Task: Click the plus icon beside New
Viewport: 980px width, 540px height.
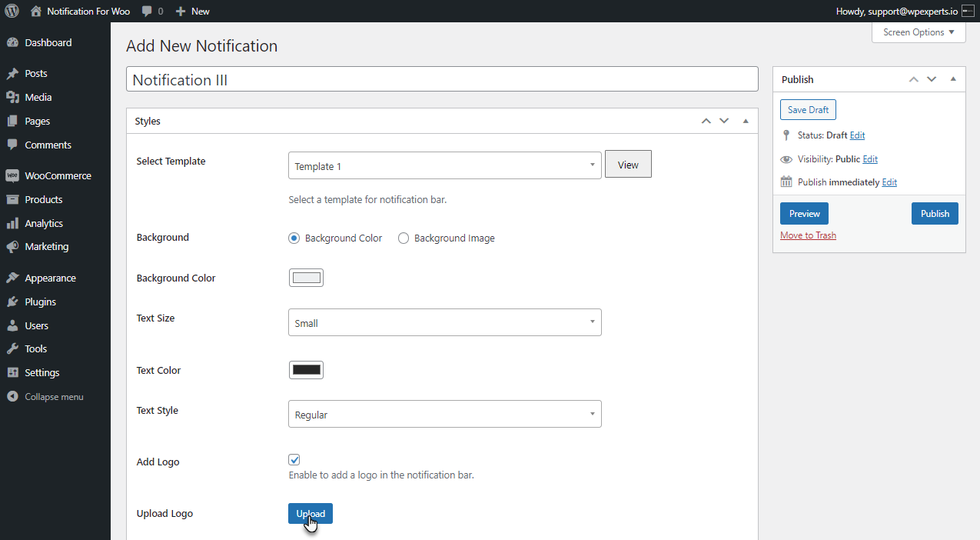Action: [181, 11]
